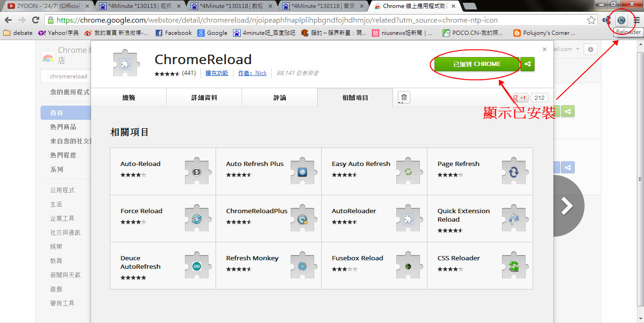Screen dimensions: 644x323
Task: Click the ChromeReload puzzle piece logo
Action: [x=125, y=63]
